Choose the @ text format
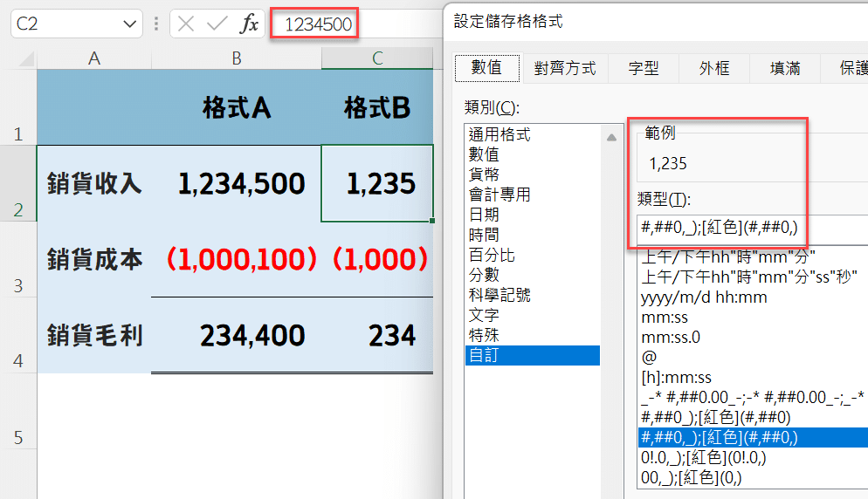Viewport: 868px width, 499px height. click(x=753, y=358)
